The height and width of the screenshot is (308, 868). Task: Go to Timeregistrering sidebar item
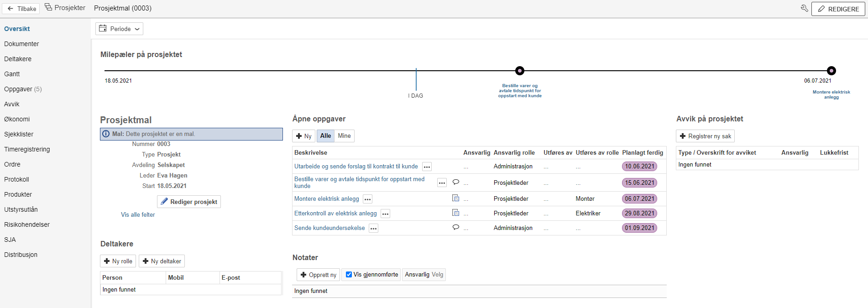[27, 149]
